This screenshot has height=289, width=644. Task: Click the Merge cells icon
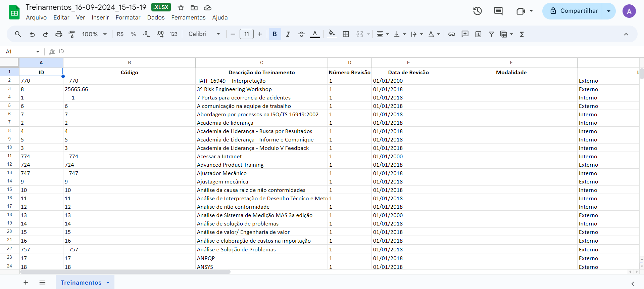360,34
